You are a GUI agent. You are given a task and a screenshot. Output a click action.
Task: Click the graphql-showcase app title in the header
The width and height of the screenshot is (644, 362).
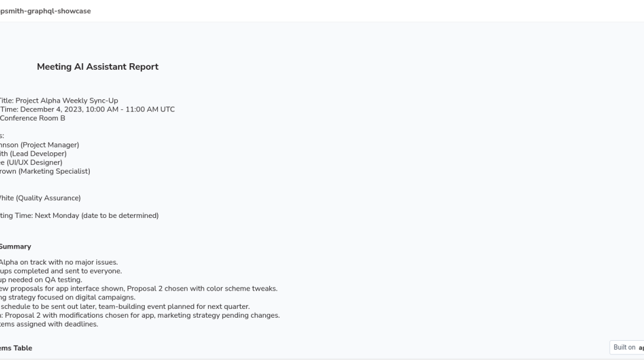click(45, 11)
